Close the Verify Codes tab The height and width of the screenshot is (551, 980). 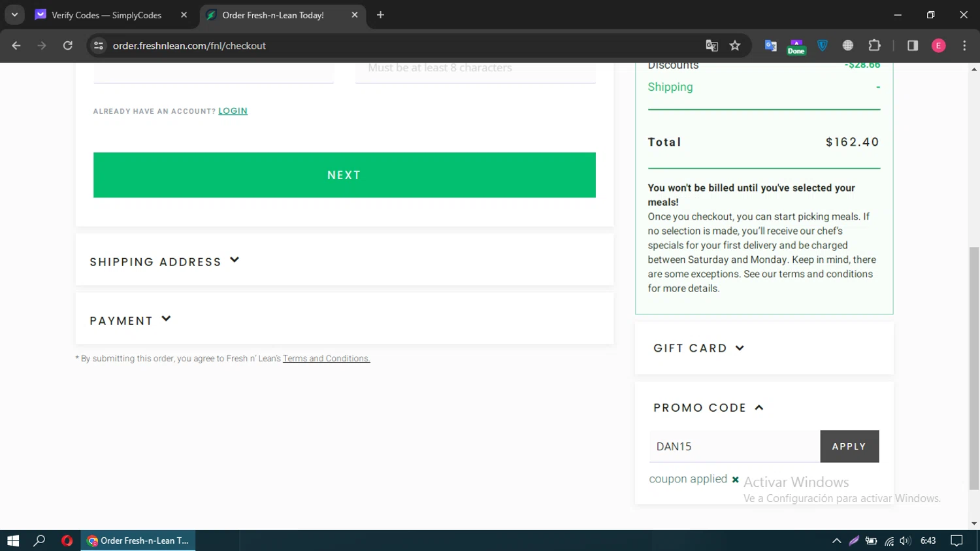[x=184, y=15]
